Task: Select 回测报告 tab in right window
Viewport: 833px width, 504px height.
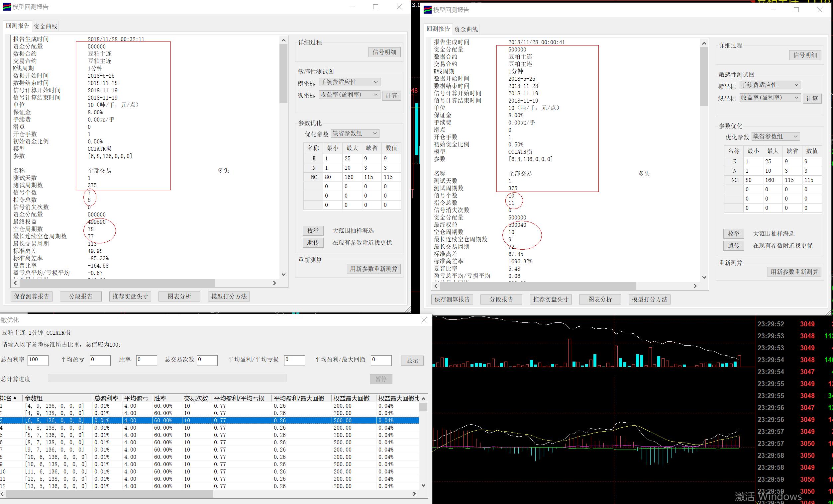Action: click(438, 29)
